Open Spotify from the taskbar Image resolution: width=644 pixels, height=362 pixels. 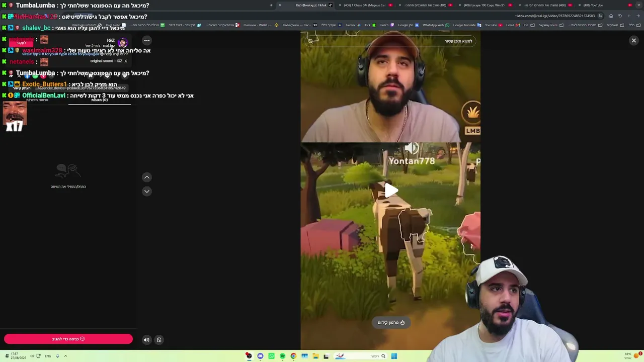tap(282, 356)
